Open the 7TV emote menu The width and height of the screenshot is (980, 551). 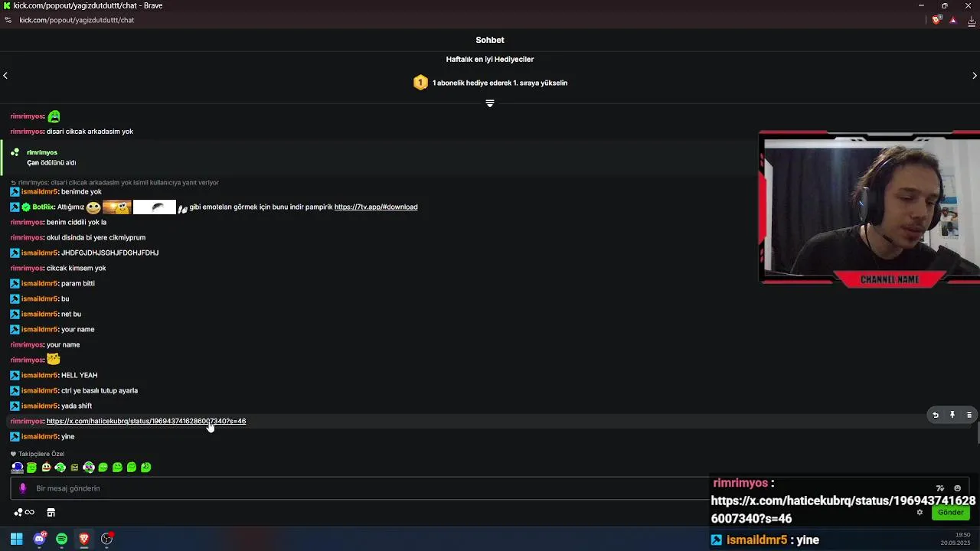940,488
